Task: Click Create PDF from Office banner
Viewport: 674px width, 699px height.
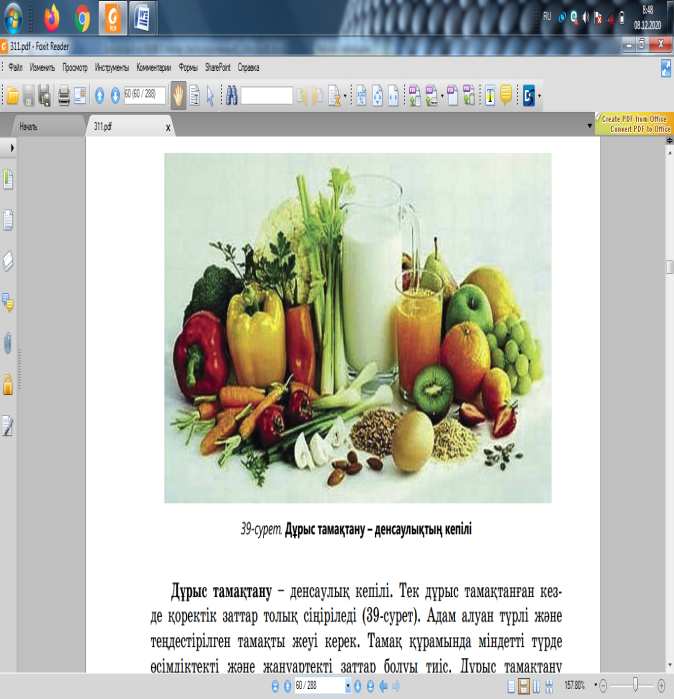Action: point(635,118)
